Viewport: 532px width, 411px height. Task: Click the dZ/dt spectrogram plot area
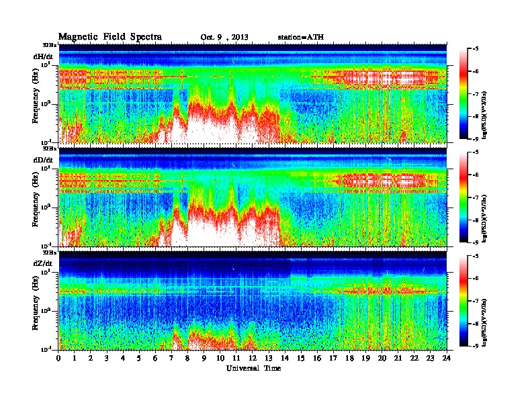click(253, 301)
